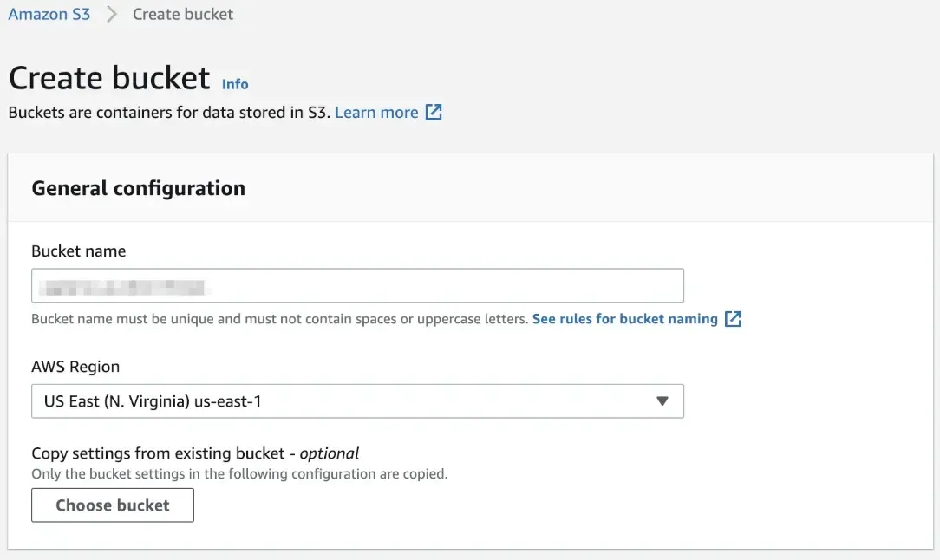940x560 pixels.
Task: Open the Learn more link about buckets
Action: click(x=376, y=112)
